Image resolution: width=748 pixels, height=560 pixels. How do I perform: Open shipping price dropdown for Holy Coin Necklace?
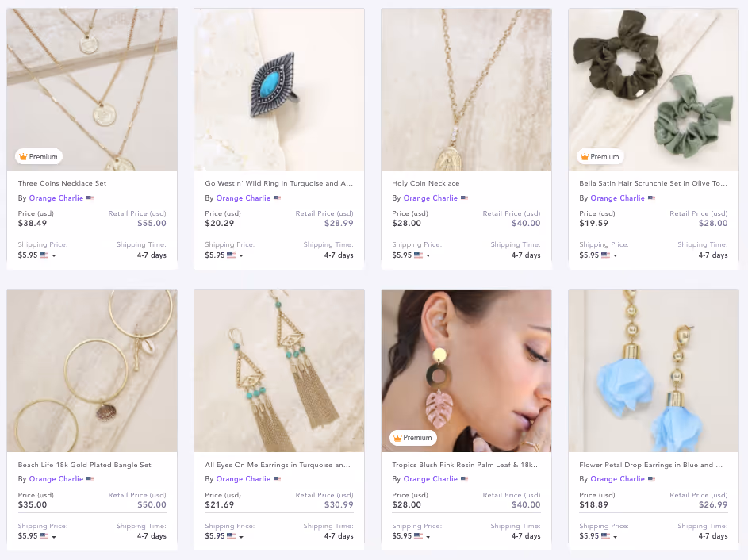[428, 255]
